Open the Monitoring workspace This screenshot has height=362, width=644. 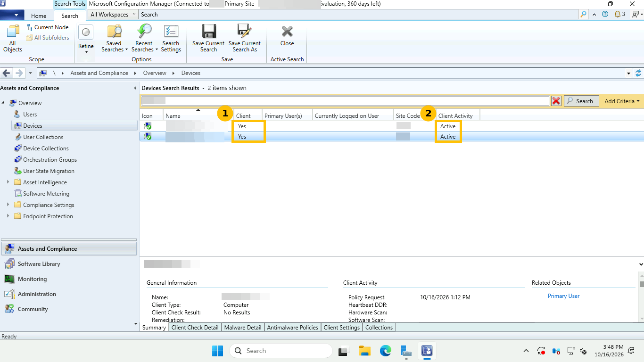[68, 279]
